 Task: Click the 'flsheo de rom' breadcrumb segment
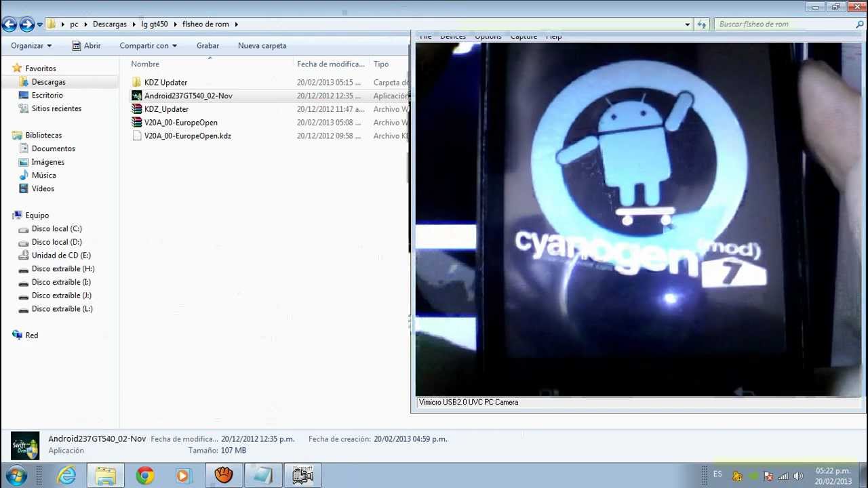(205, 24)
